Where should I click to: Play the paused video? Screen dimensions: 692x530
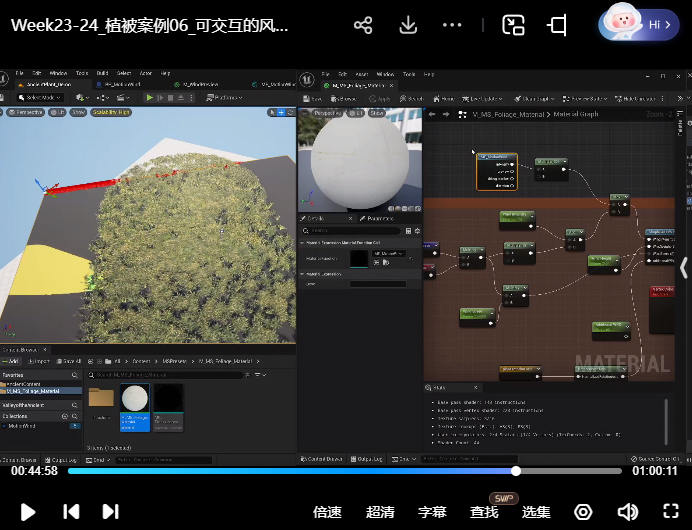(28, 512)
